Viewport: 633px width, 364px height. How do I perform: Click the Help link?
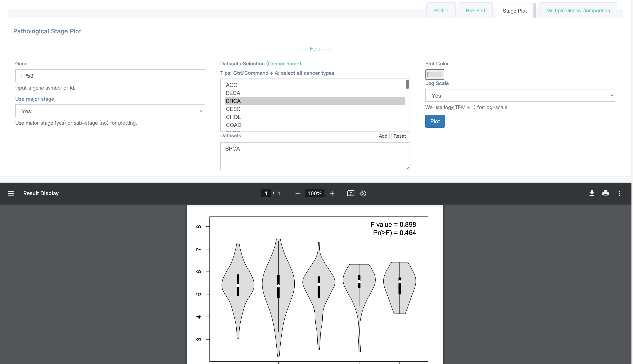click(x=315, y=49)
